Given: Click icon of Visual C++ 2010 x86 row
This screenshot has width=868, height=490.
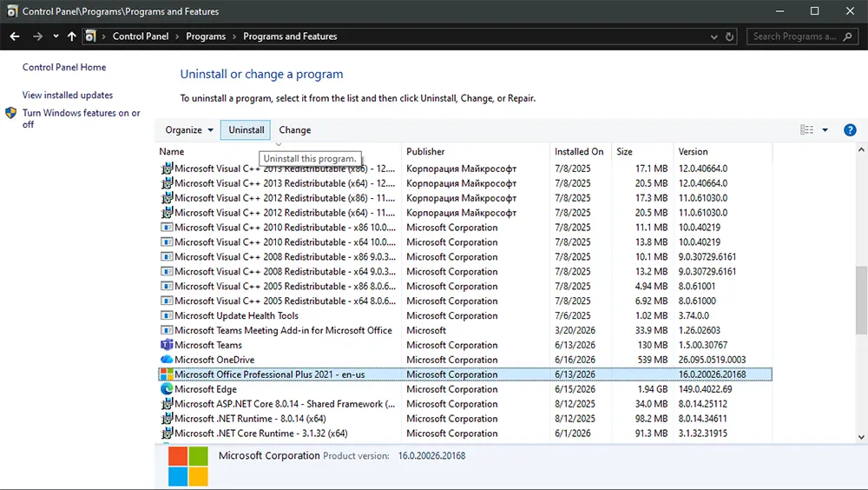Looking at the screenshot, I should click(x=167, y=228).
